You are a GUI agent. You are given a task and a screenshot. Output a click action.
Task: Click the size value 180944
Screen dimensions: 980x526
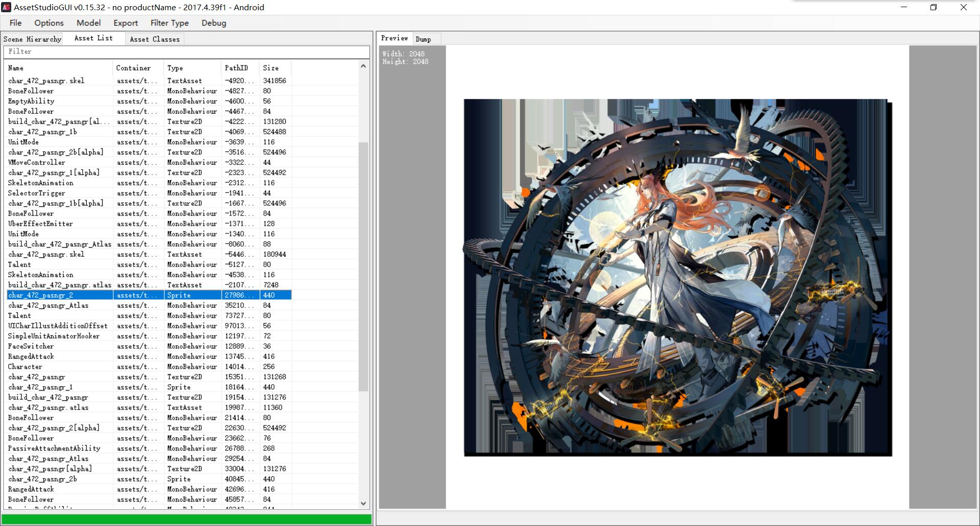click(x=275, y=254)
